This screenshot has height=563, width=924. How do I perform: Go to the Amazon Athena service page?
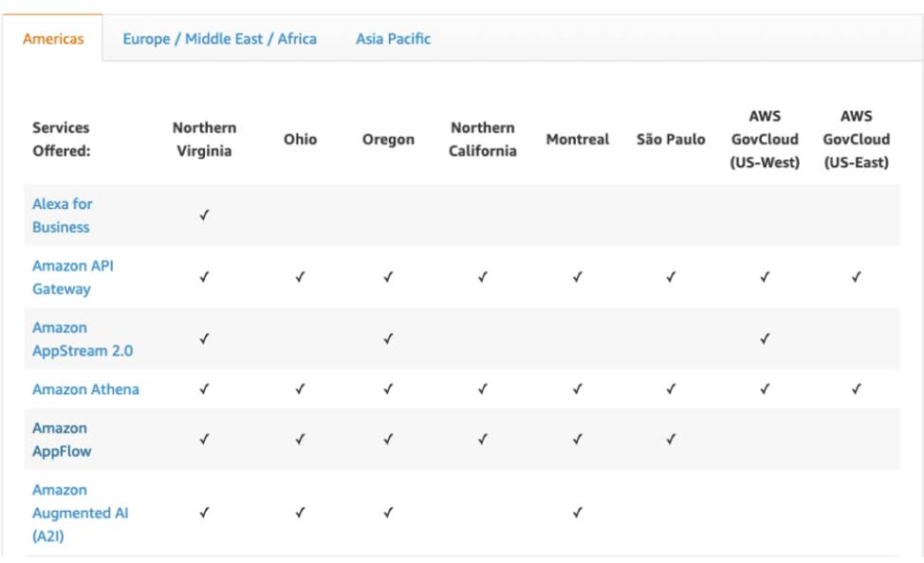(85, 389)
